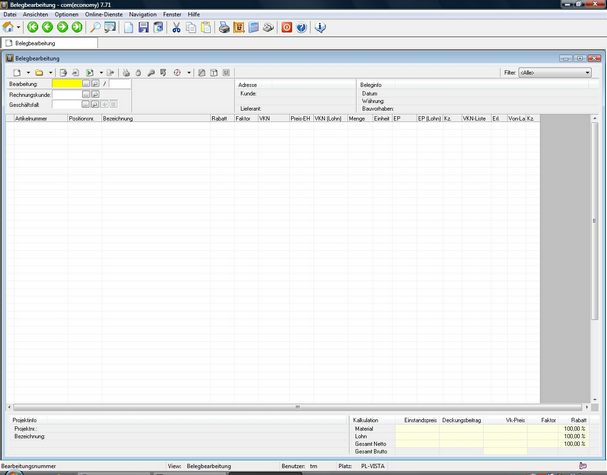Viewport: 607px width, 475px height.
Task: Click the browse (...) button beside Geschäftsfall
Action: coord(86,104)
